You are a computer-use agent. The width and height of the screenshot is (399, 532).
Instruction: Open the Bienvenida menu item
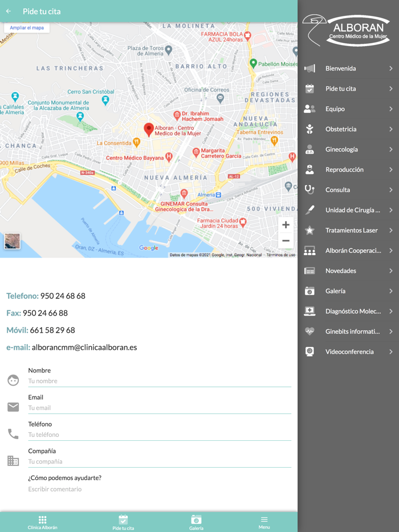pyautogui.click(x=348, y=68)
